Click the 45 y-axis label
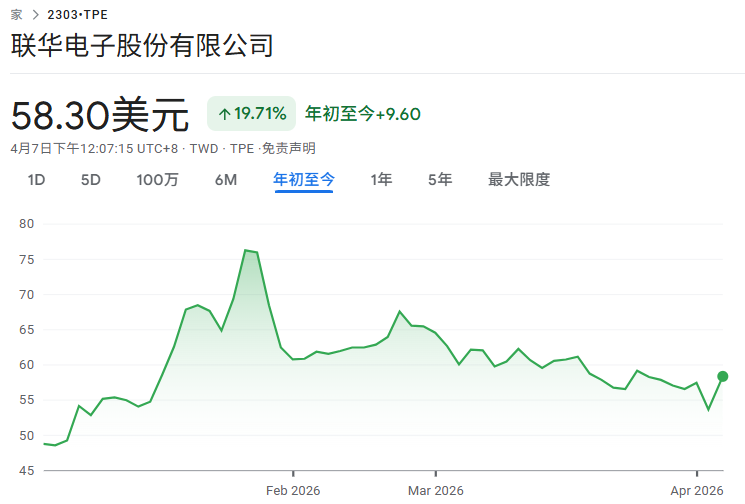745x504 pixels. 27,471
